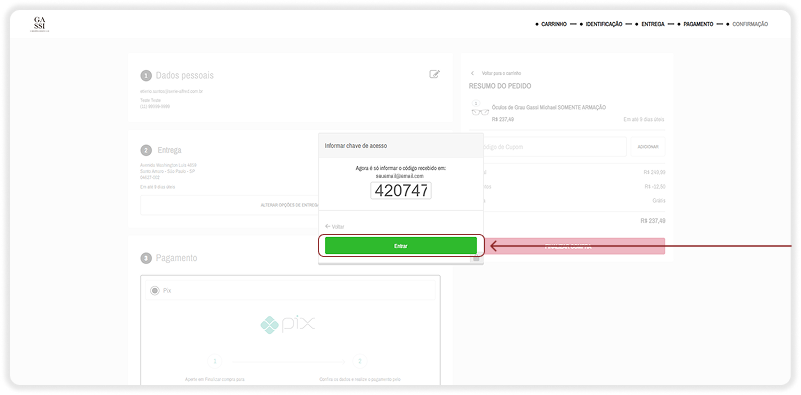Open Alterar opções de entrega
The width and height of the screenshot is (801, 395).
(290, 205)
